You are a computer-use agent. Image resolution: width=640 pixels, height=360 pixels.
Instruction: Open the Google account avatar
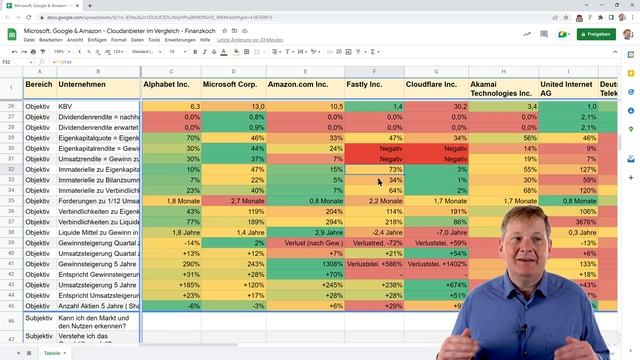[628, 34]
